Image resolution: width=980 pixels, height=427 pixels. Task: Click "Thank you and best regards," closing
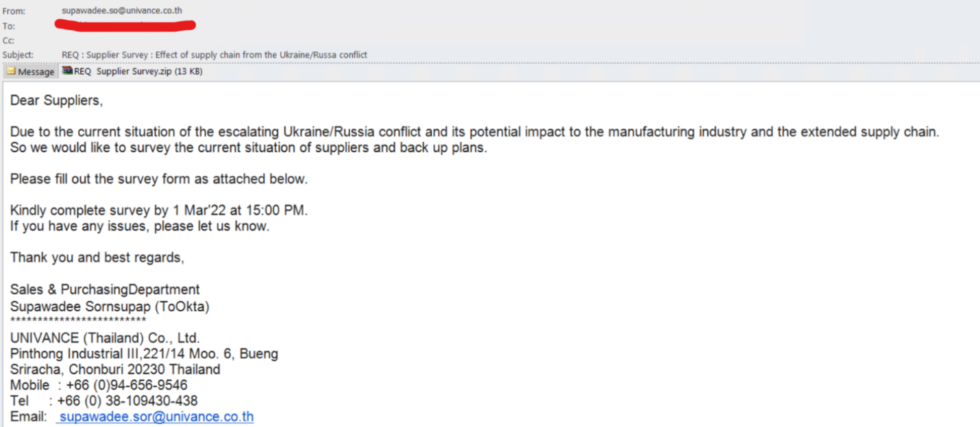pyautogui.click(x=97, y=258)
